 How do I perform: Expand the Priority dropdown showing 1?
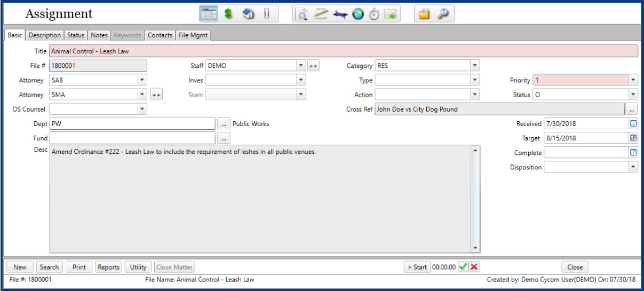633,80
